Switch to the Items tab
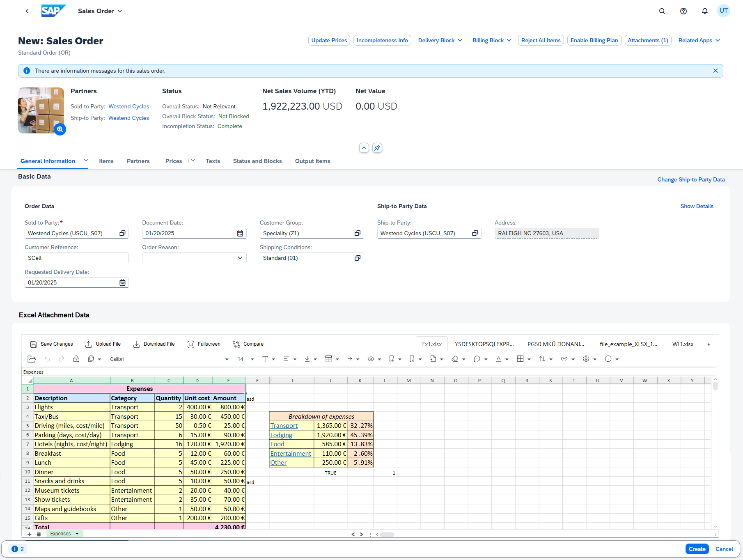The height and width of the screenshot is (560, 743). click(106, 161)
